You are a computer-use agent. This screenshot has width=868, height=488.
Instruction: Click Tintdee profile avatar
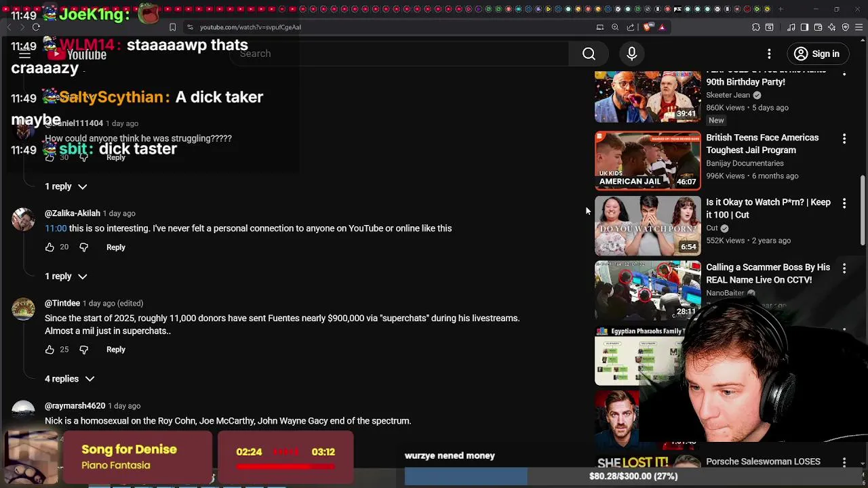(23, 310)
